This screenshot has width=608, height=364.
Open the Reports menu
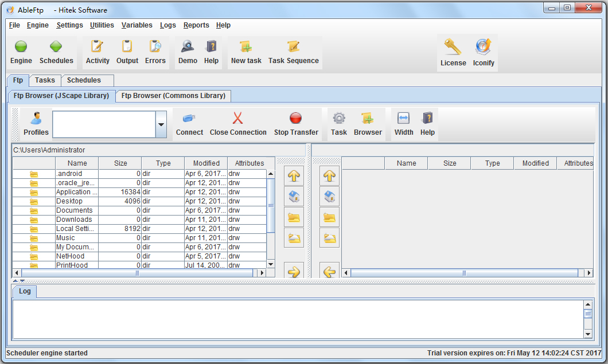[x=196, y=25]
